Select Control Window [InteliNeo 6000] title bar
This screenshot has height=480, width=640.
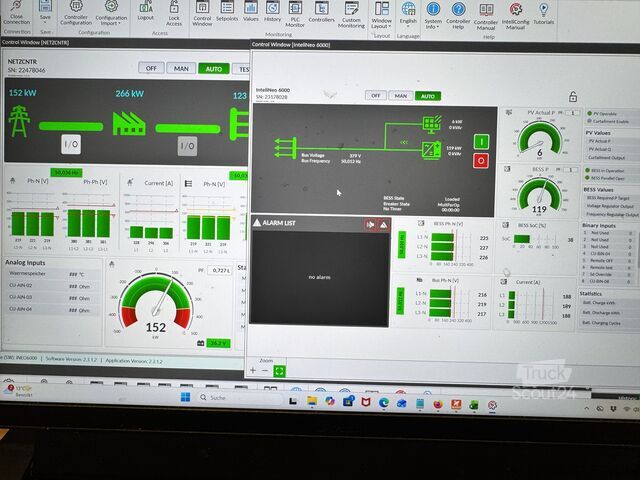[444, 45]
